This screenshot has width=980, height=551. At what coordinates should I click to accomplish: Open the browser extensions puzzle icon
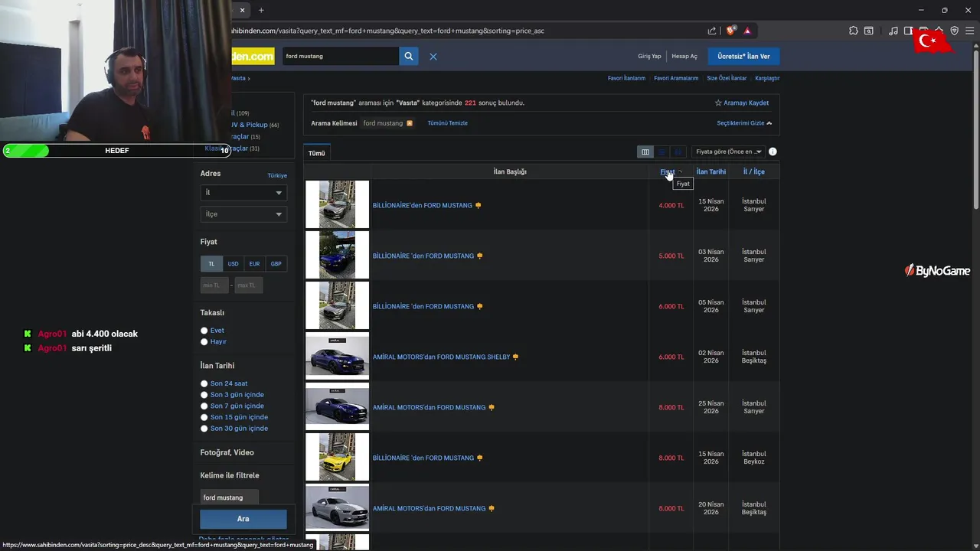click(x=854, y=31)
